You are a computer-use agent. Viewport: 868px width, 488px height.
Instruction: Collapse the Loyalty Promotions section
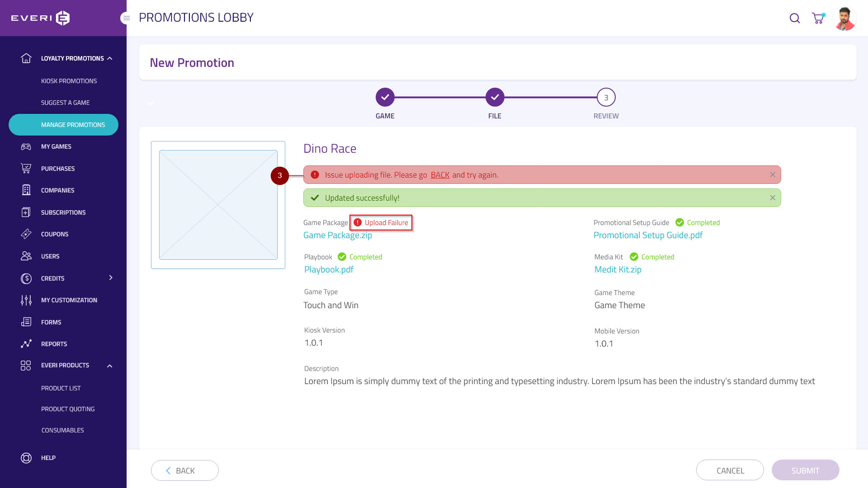110,58
